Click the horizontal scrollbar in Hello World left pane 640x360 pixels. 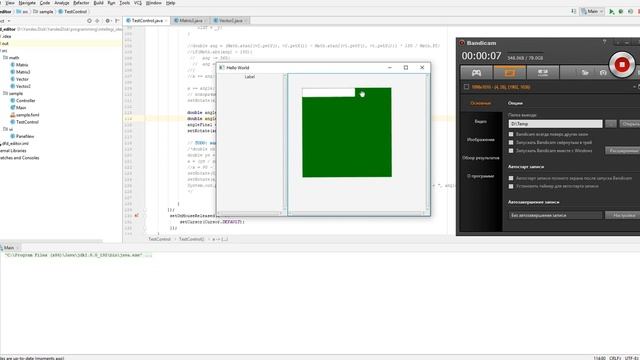pos(250,213)
